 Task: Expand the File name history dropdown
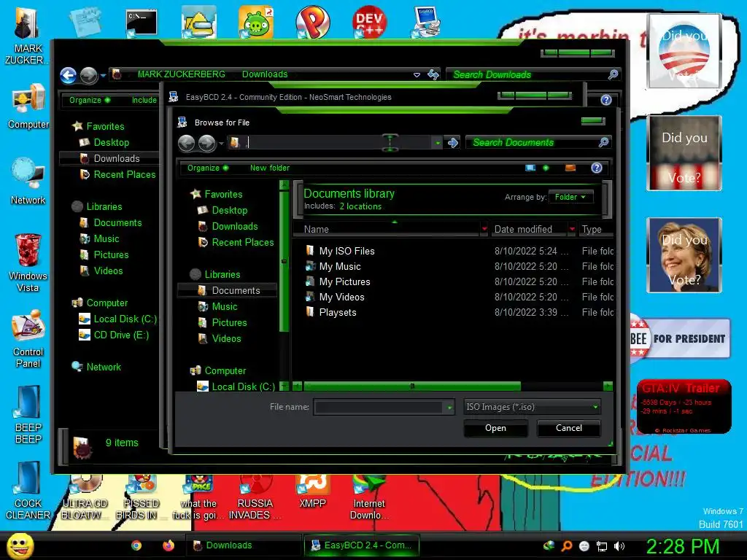(449, 407)
